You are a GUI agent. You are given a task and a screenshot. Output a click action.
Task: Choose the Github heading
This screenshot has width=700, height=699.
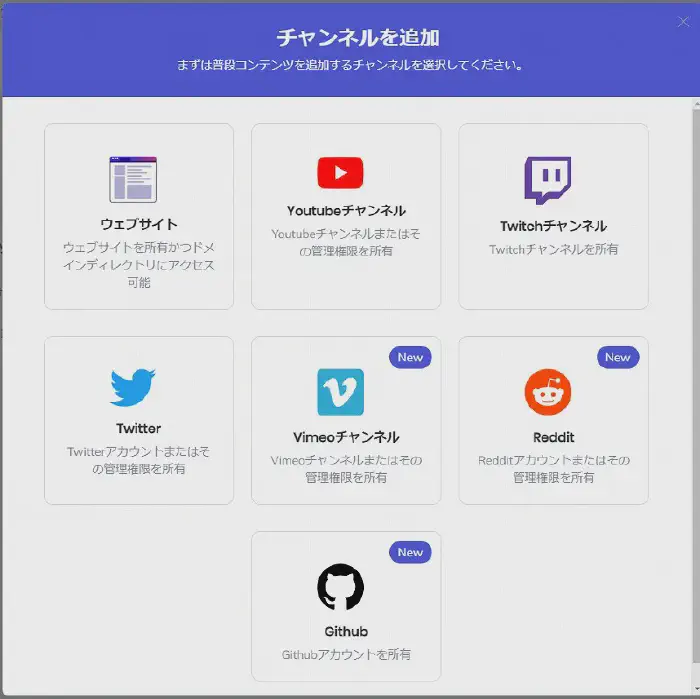point(346,632)
